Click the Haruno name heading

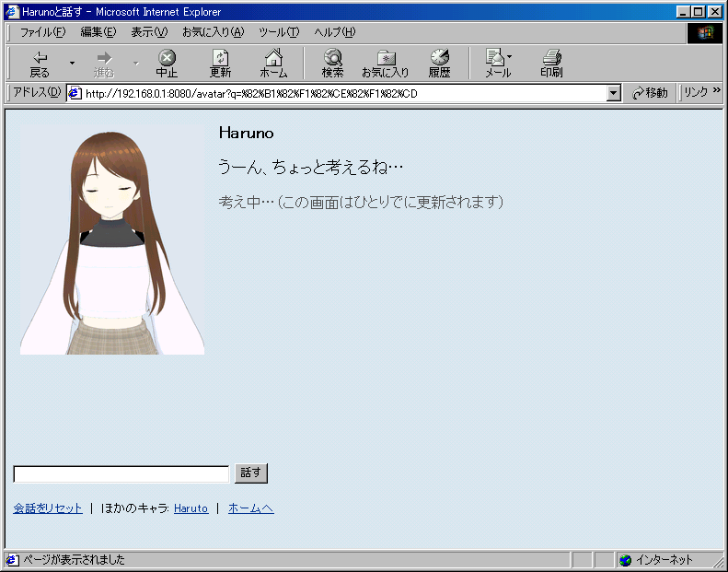click(246, 133)
